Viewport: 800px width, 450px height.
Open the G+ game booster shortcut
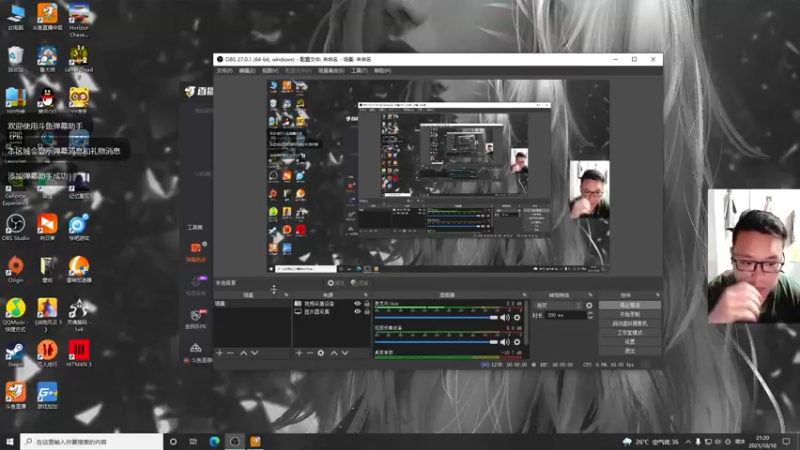[47, 396]
